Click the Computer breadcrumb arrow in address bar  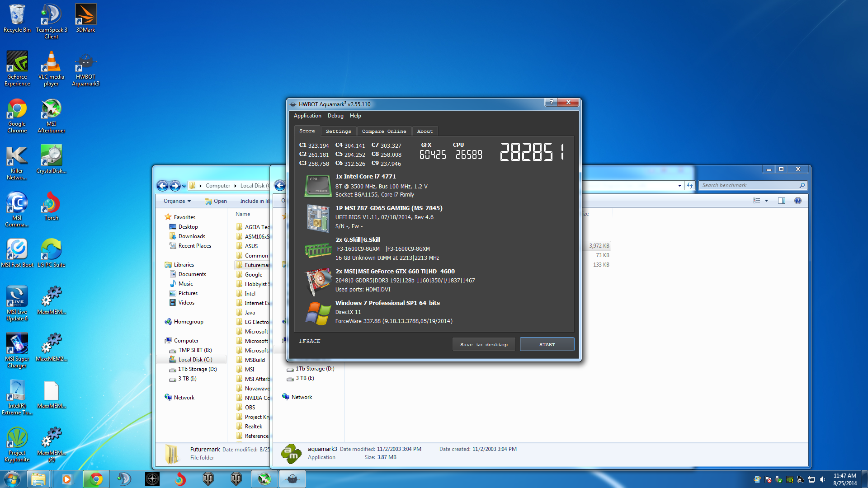point(235,186)
